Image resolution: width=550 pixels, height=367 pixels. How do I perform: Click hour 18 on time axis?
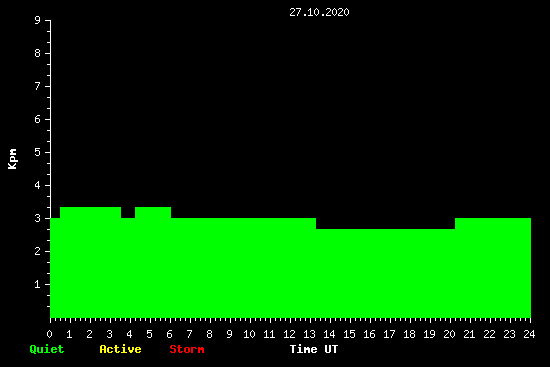coord(409,334)
